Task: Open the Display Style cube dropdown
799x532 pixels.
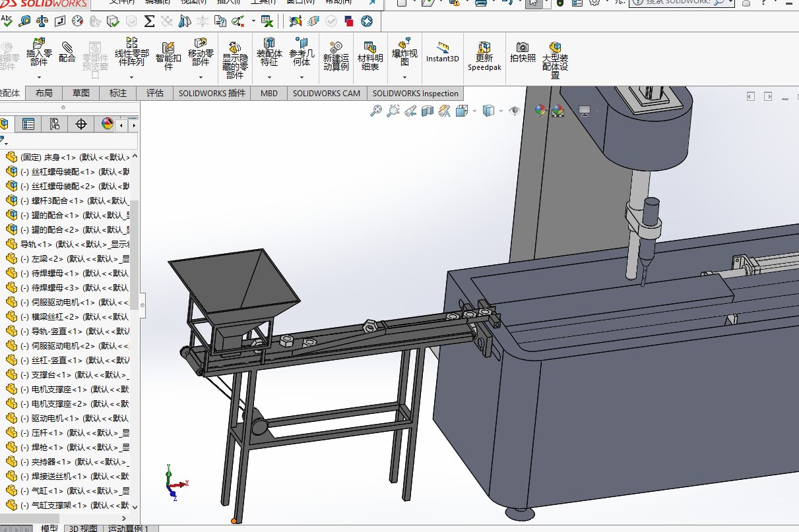Action: point(501,111)
